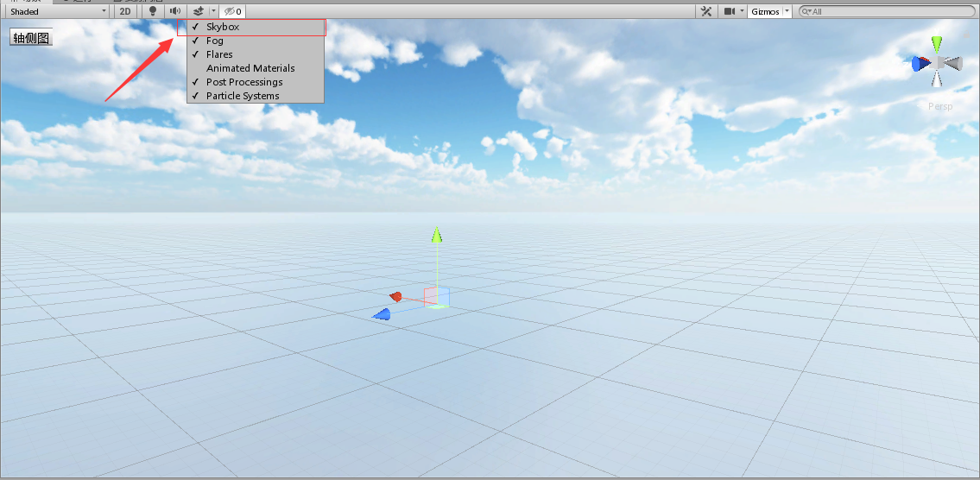Click the green Y arrow of move handle
The image size is (980, 480).
tap(437, 234)
